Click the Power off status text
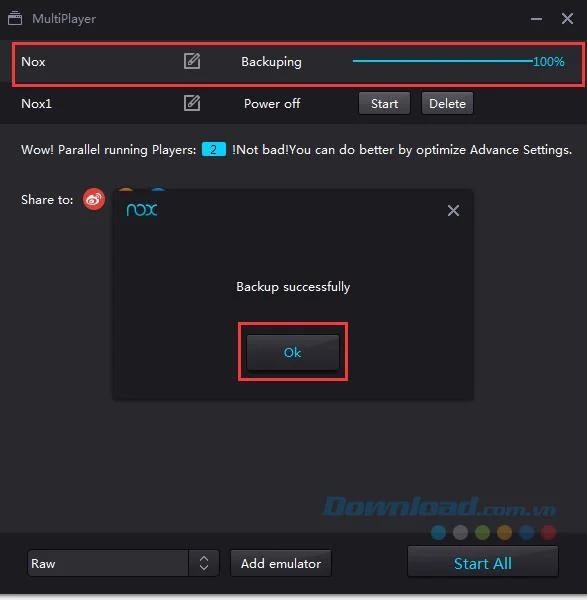The width and height of the screenshot is (587, 600). pyautogui.click(x=272, y=104)
